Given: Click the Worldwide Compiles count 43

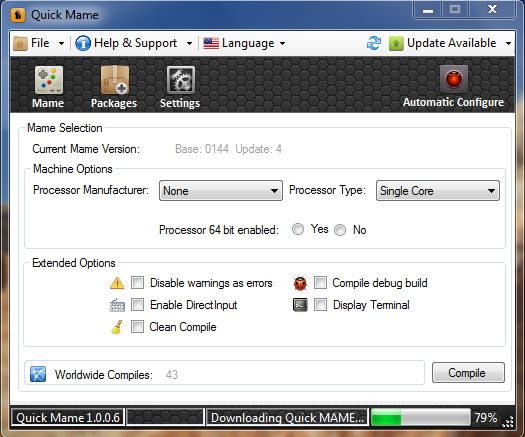Looking at the screenshot, I should pyautogui.click(x=172, y=375).
